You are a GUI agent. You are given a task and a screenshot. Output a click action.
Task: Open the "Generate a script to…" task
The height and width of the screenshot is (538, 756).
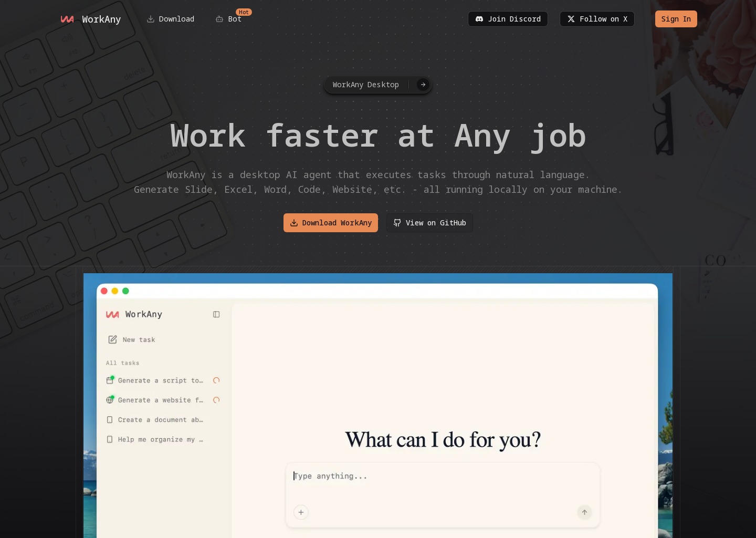point(163,380)
